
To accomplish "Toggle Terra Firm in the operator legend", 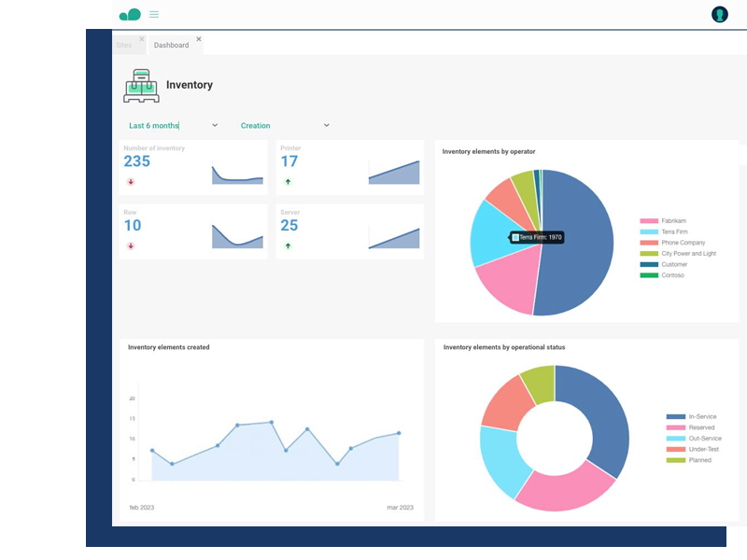I will click(x=674, y=231).
